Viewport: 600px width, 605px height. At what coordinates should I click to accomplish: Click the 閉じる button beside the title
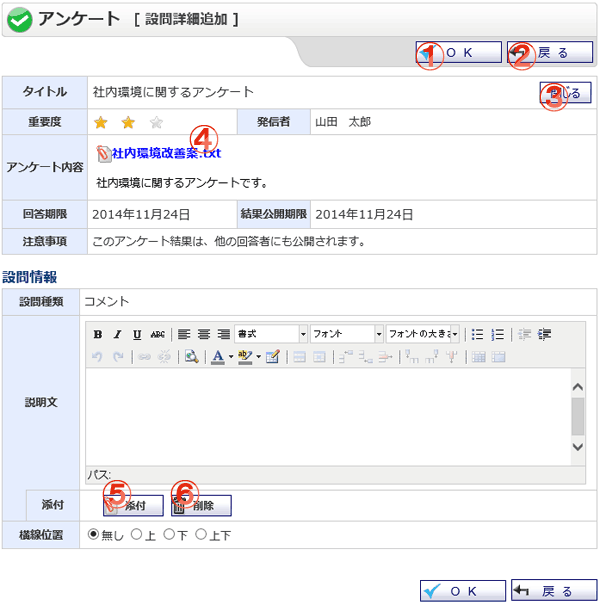565,93
